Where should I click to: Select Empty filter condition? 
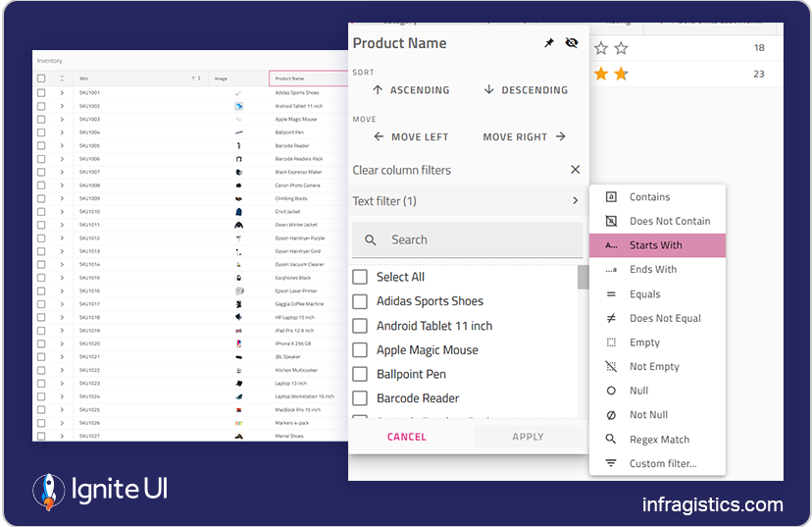(657, 343)
